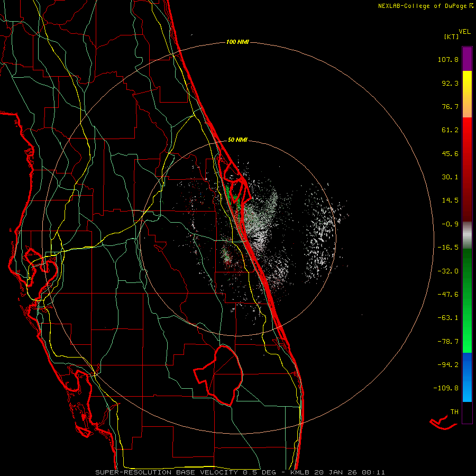
Task: Select the 30.1 velocity scale value
Action: tap(450, 177)
